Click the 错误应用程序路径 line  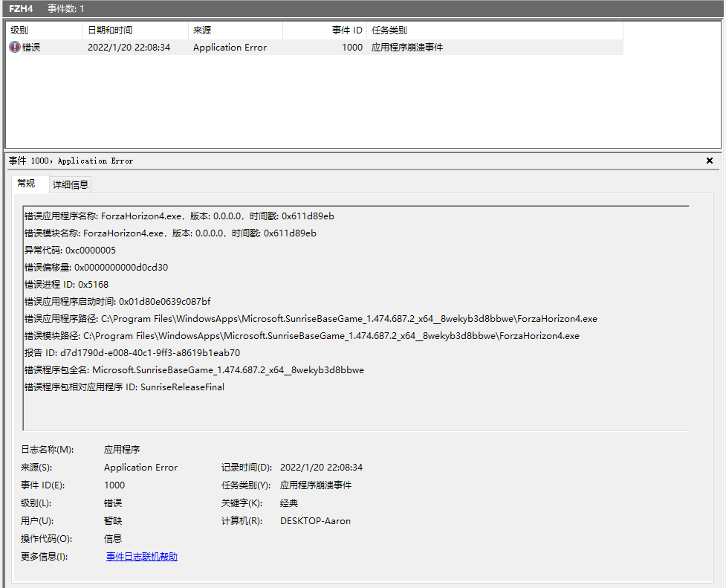(311, 319)
